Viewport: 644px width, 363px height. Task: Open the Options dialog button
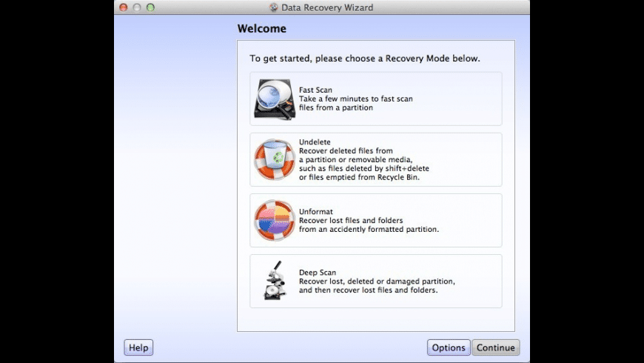pos(449,347)
